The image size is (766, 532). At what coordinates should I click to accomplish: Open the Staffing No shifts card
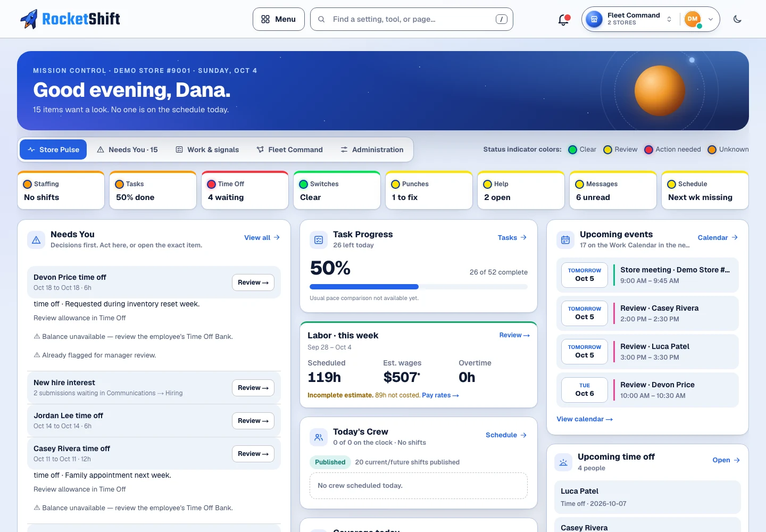point(61,190)
